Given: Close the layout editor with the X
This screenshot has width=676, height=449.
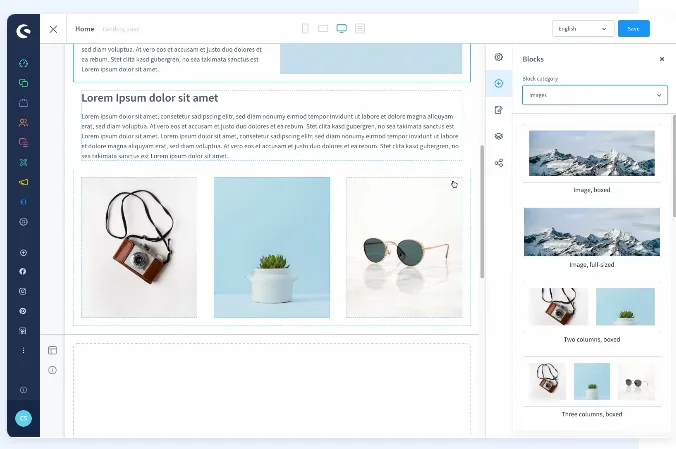Looking at the screenshot, I should (x=53, y=29).
